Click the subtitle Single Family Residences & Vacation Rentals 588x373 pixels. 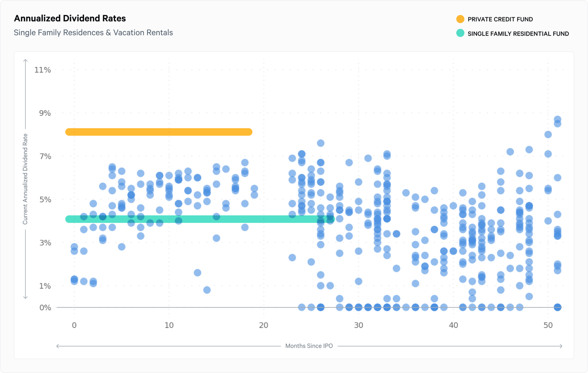(93, 33)
